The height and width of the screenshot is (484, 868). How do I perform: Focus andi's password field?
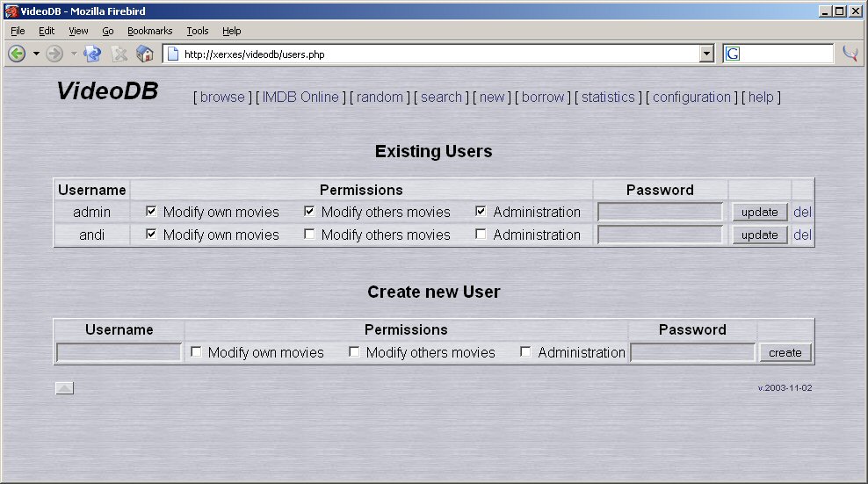coord(660,235)
